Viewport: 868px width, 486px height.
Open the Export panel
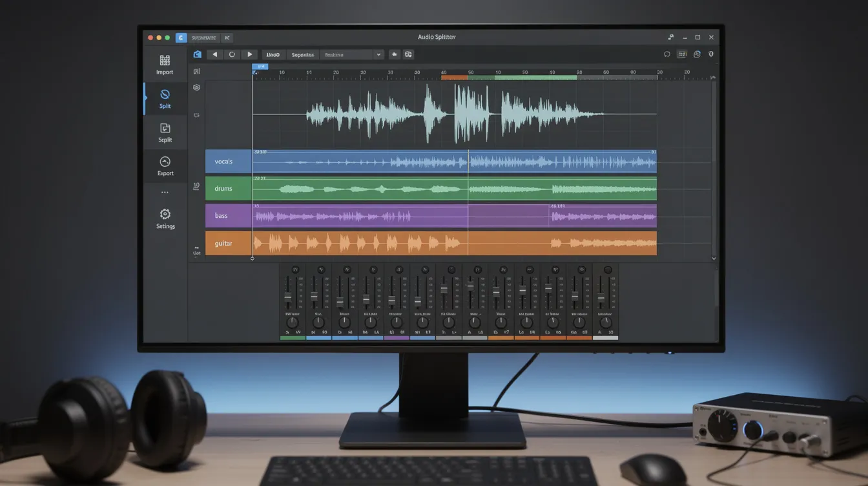pos(165,166)
